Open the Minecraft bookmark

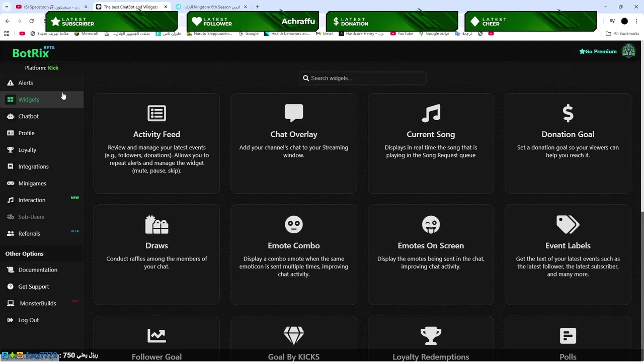click(87, 34)
